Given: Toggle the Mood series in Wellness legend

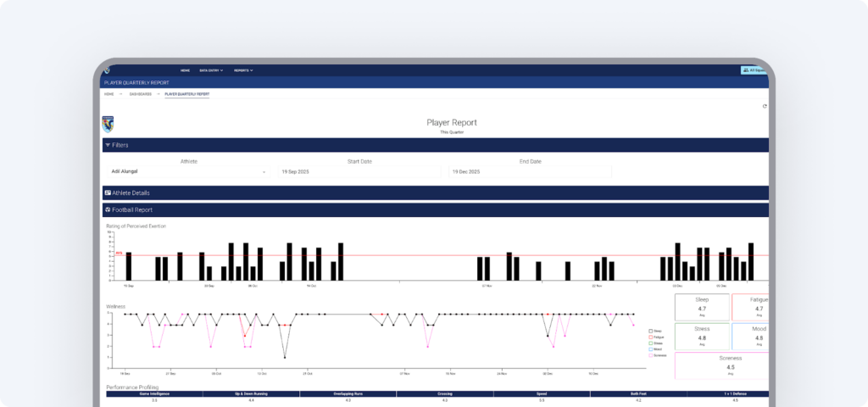Looking at the screenshot, I should (x=655, y=349).
